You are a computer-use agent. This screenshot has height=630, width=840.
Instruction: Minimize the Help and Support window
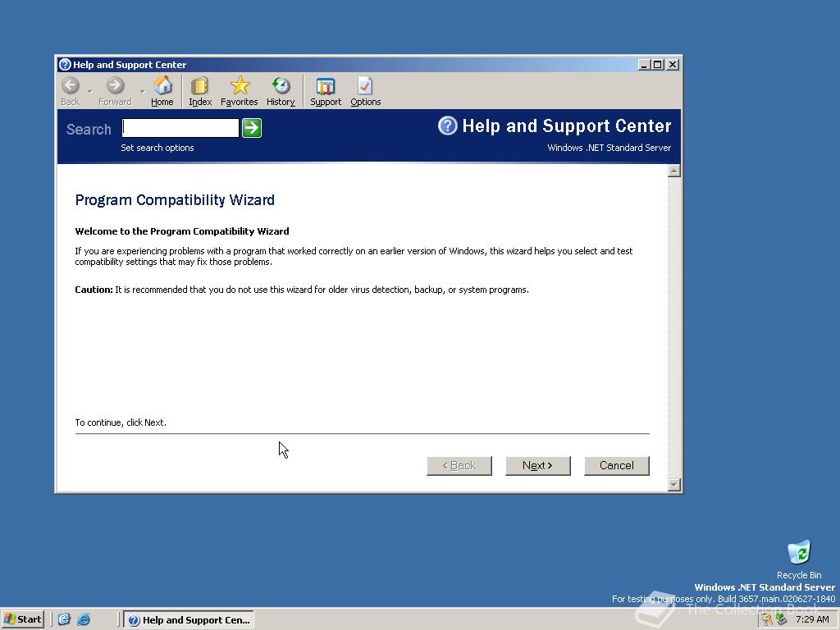645,65
